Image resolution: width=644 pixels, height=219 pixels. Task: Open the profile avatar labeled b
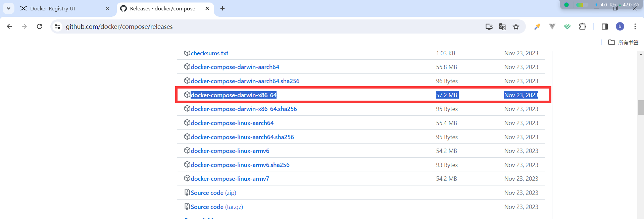(620, 26)
